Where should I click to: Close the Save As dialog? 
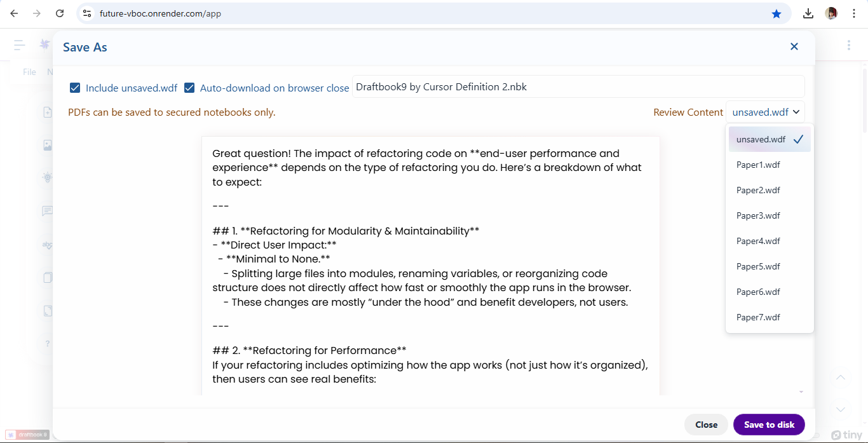(794, 46)
